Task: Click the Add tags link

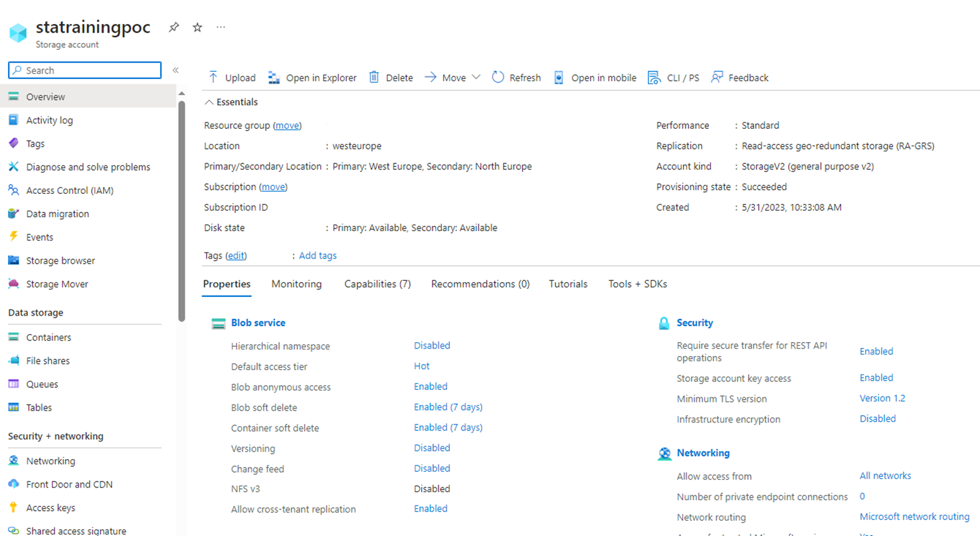Action: [318, 255]
